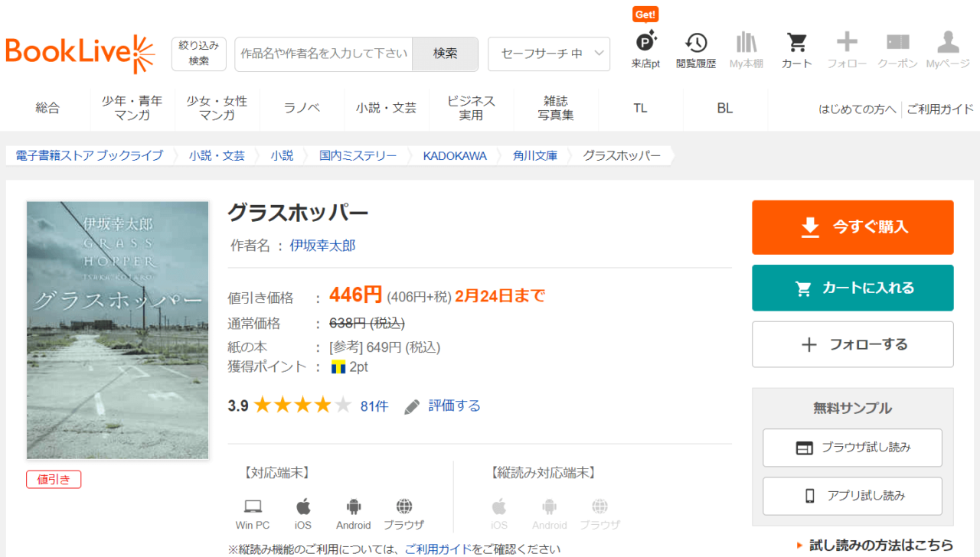Click the 値引き discount tag
The image size is (980, 557).
(54, 479)
